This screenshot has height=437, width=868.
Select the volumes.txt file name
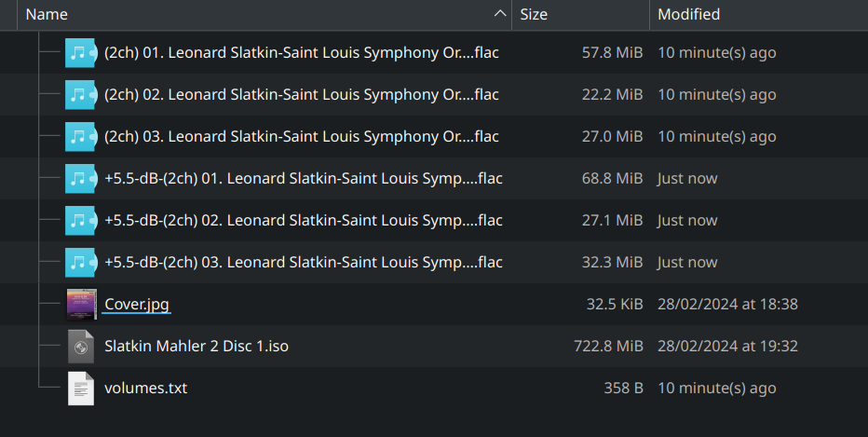(x=145, y=389)
